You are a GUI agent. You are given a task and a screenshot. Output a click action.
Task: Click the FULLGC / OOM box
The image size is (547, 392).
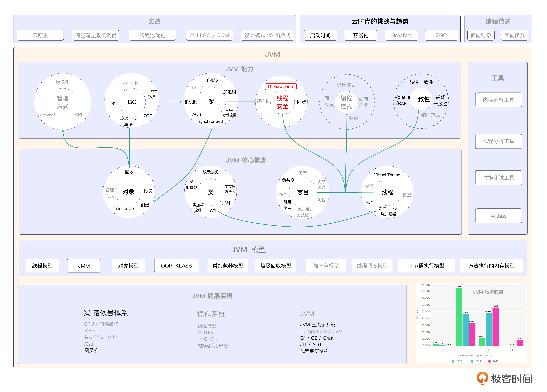(x=209, y=35)
